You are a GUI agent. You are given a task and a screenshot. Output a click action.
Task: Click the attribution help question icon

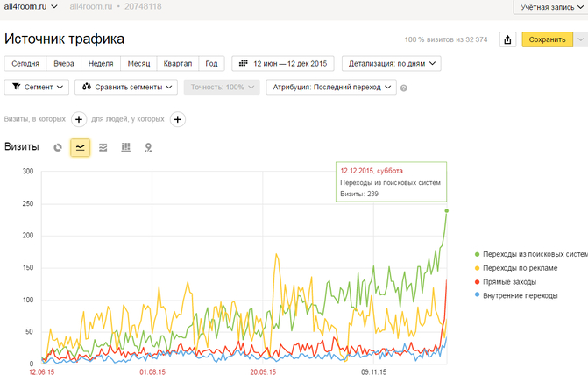[404, 88]
